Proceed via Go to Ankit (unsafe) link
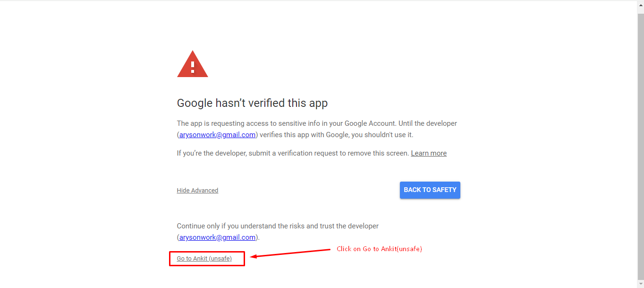The height and width of the screenshot is (288, 644). click(x=204, y=259)
